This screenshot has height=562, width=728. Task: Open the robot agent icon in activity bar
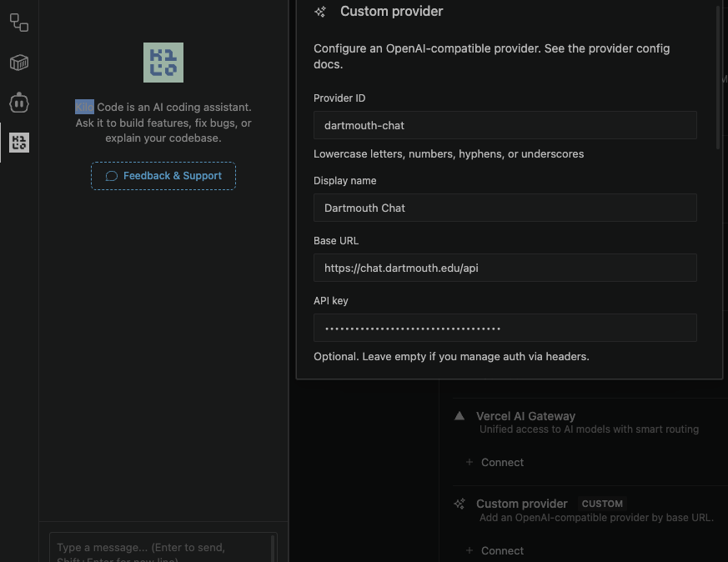(19, 103)
